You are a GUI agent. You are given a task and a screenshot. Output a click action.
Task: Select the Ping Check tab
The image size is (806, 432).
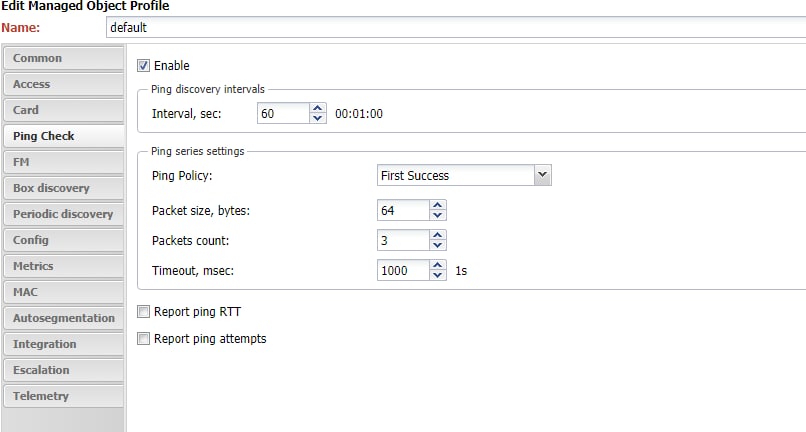pos(63,136)
